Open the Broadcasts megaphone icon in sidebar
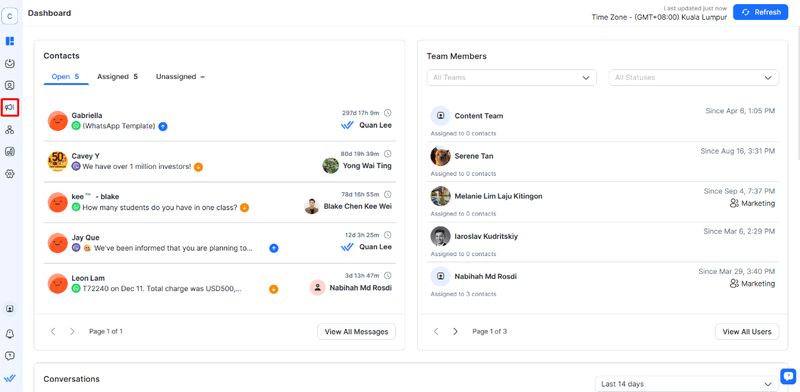The width and height of the screenshot is (800, 392). 10,107
